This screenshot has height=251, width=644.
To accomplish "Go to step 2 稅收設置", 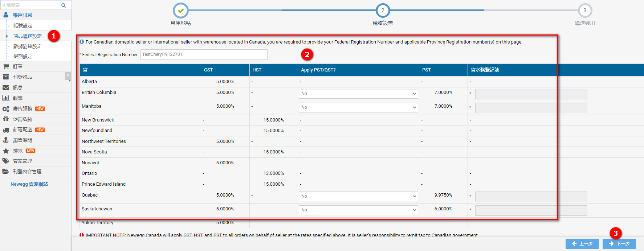I will tap(383, 11).
